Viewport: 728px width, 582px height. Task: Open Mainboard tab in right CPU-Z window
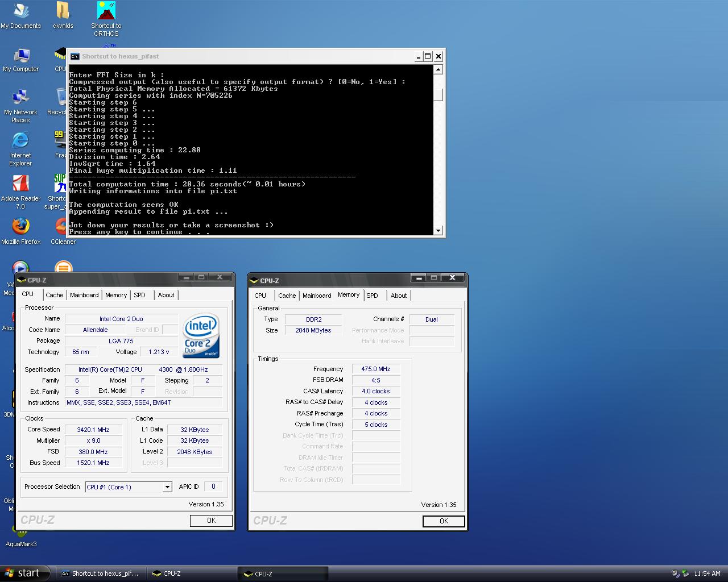[x=317, y=296]
